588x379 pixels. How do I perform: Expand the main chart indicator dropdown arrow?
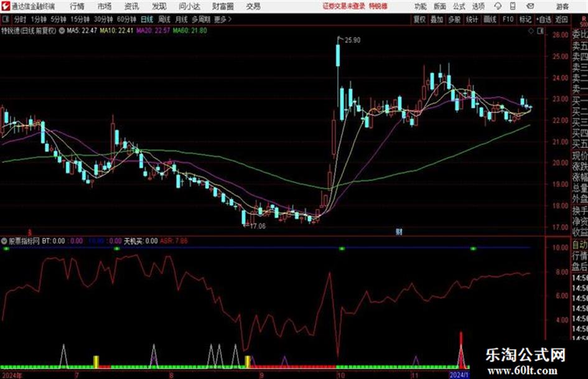(x=62, y=30)
